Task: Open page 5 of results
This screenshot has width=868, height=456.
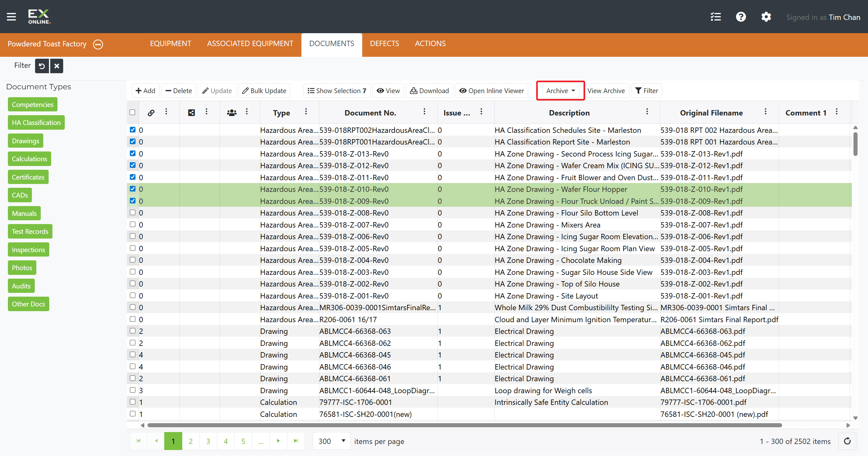Action: coord(243,441)
